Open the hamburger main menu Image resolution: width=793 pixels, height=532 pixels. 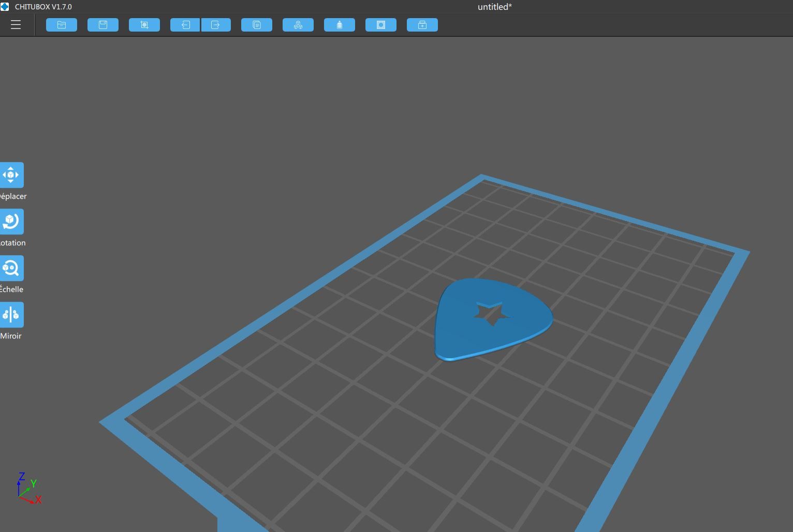(16, 25)
